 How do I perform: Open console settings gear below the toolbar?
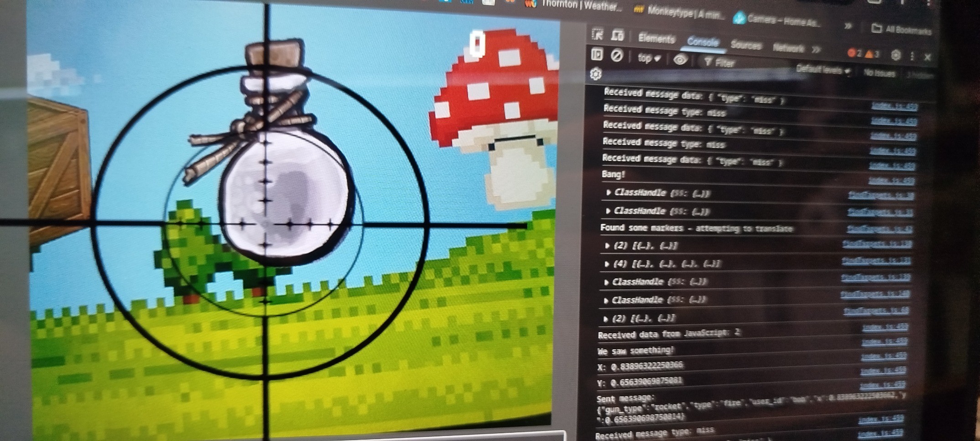click(x=596, y=74)
